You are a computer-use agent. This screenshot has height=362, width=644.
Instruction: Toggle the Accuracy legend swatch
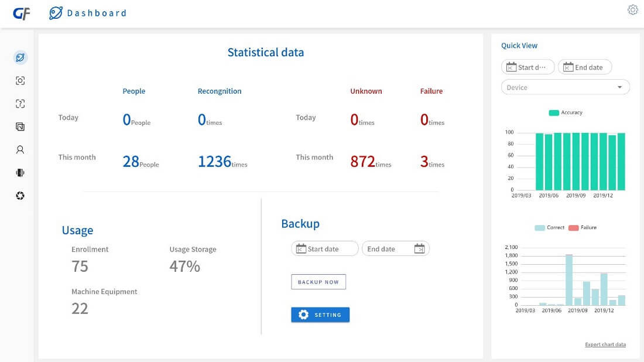(554, 112)
